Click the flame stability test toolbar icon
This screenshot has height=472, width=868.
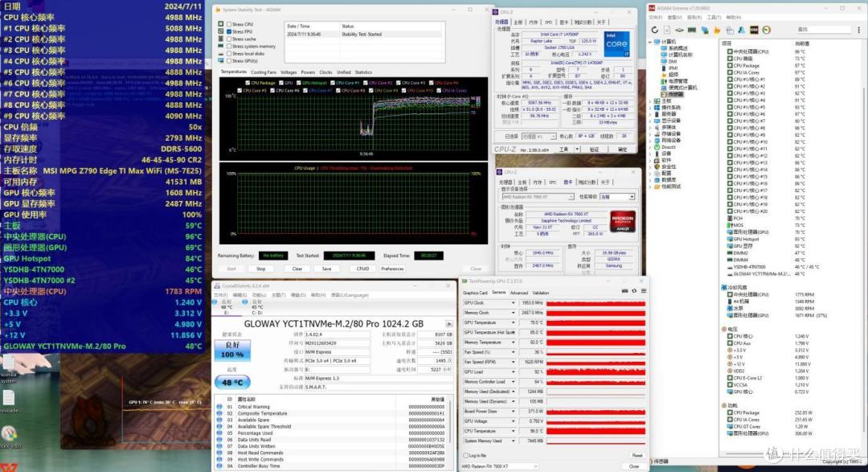[x=717, y=30]
